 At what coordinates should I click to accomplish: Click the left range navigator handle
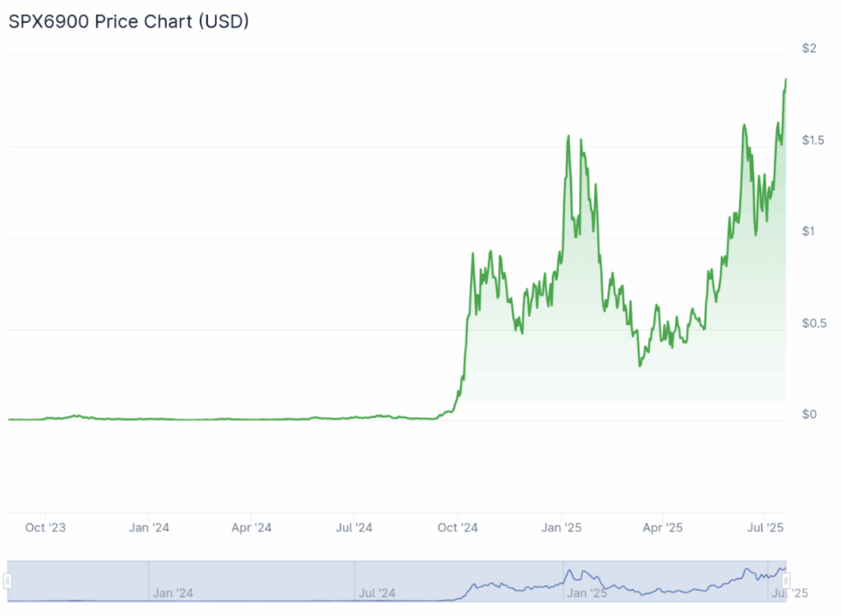8,582
